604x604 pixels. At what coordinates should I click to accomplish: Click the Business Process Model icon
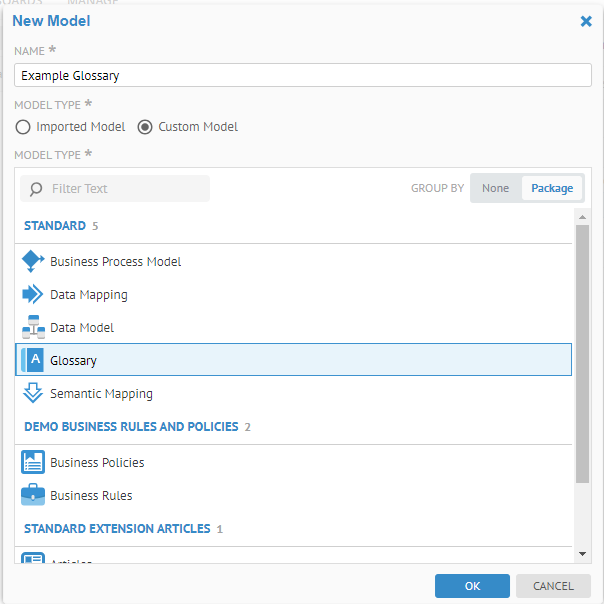33,262
